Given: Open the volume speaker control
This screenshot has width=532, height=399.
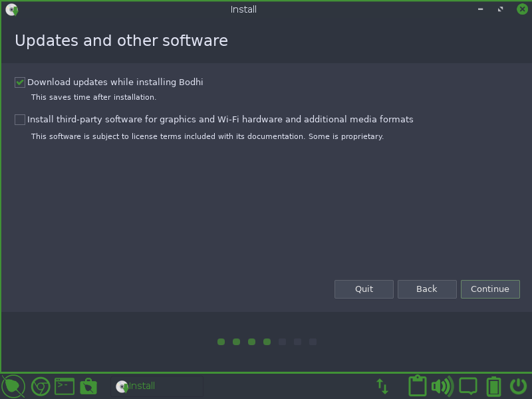Looking at the screenshot, I should click(x=442, y=386).
